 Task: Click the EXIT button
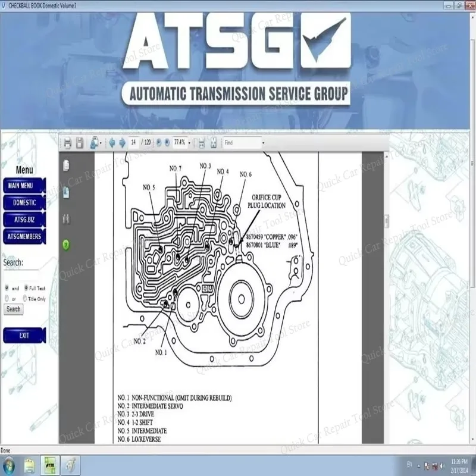coord(24,335)
